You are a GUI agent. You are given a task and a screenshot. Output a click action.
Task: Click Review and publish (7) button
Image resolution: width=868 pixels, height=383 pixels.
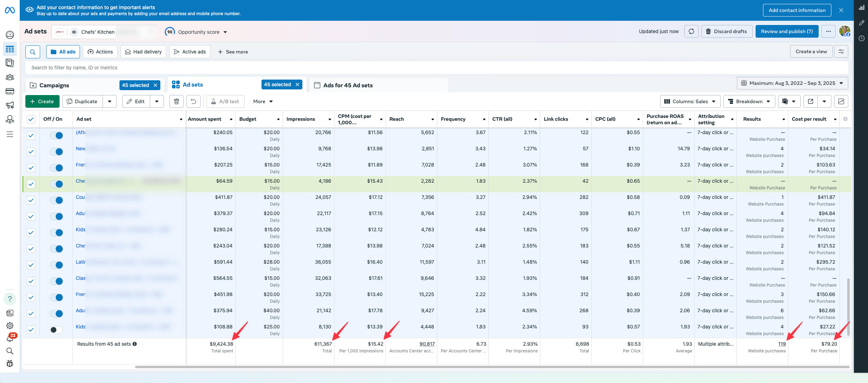point(787,31)
